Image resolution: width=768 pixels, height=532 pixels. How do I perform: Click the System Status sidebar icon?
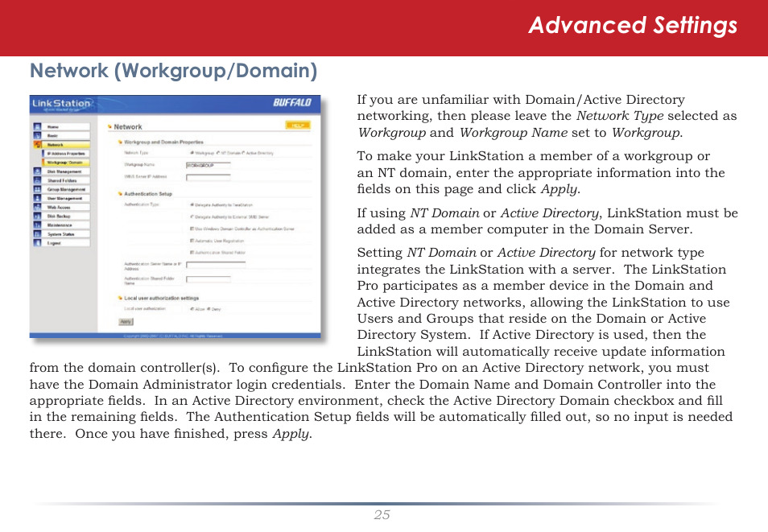click(37, 233)
